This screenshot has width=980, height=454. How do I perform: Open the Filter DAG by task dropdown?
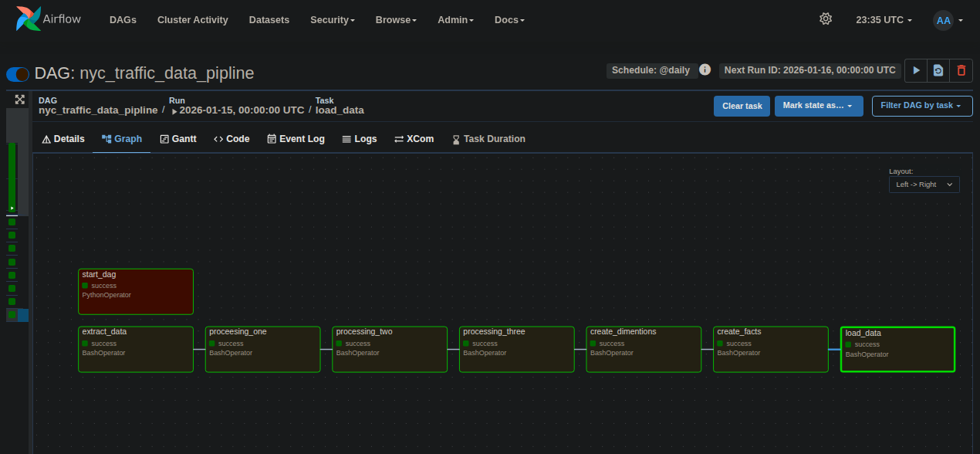pyautogui.click(x=921, y=106)
